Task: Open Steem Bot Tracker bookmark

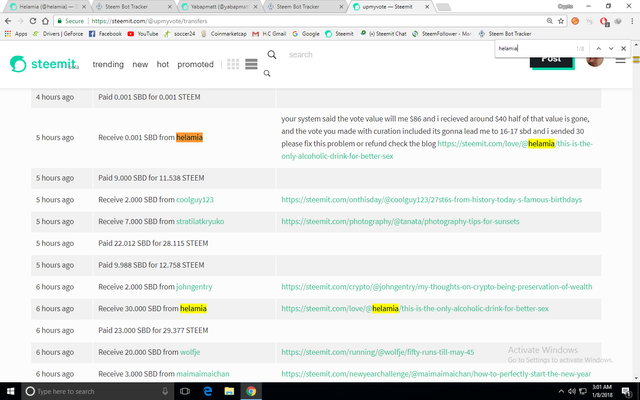Action: click(x=505, y=34)
